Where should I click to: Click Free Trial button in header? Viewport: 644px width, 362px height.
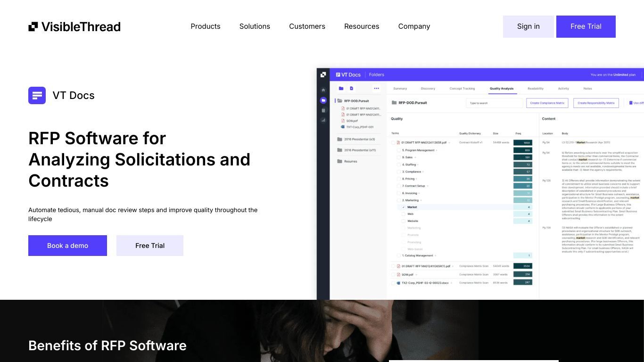(x=586, y=26)
